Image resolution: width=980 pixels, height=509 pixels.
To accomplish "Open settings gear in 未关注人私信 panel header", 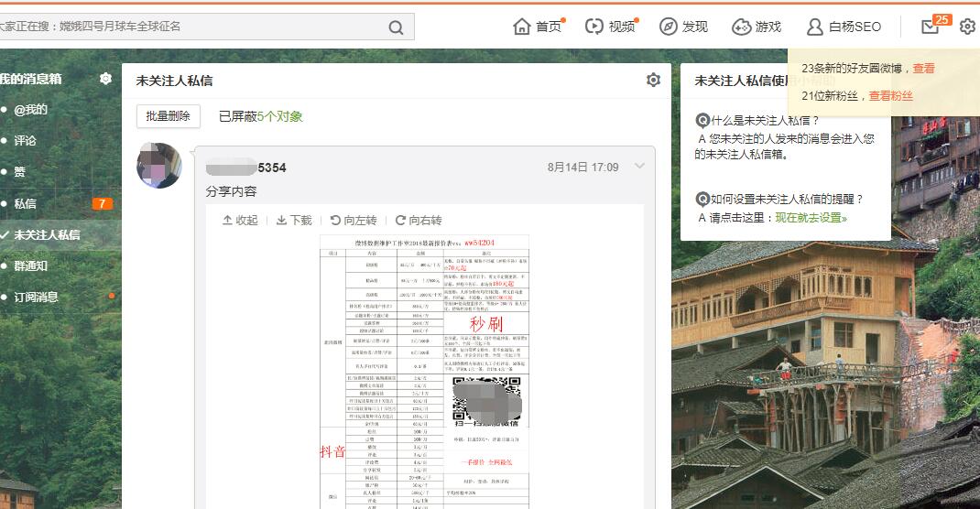I will point(653,80).
